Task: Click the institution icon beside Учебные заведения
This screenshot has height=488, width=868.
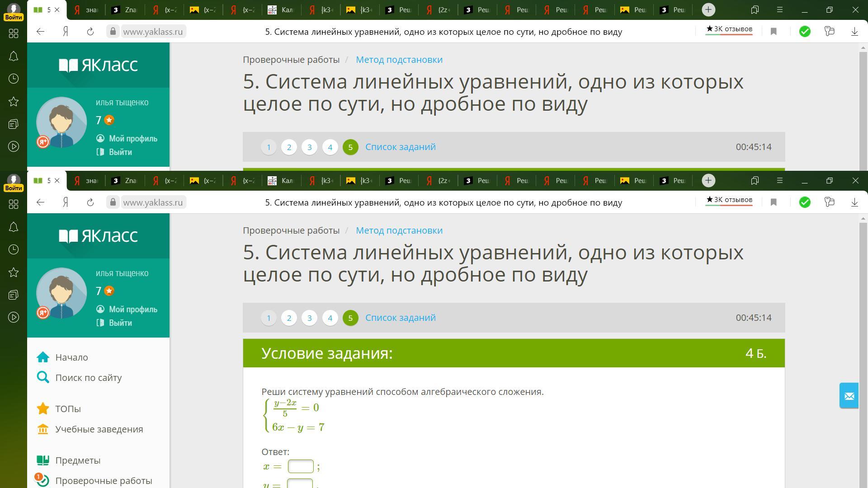Action: click(43, 429)
